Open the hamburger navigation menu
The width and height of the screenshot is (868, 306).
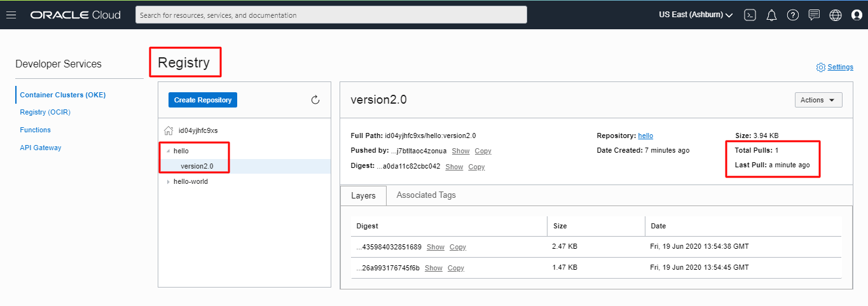click(11, 15)
